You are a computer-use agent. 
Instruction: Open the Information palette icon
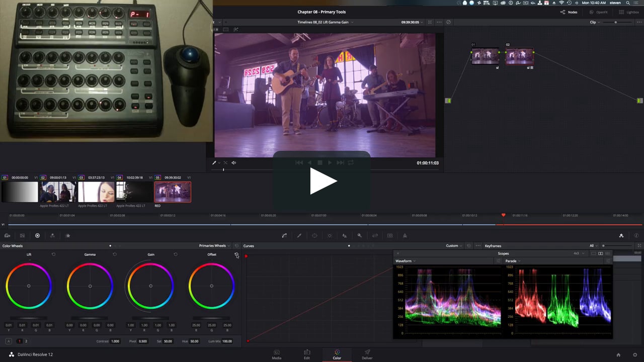[636, 235]
